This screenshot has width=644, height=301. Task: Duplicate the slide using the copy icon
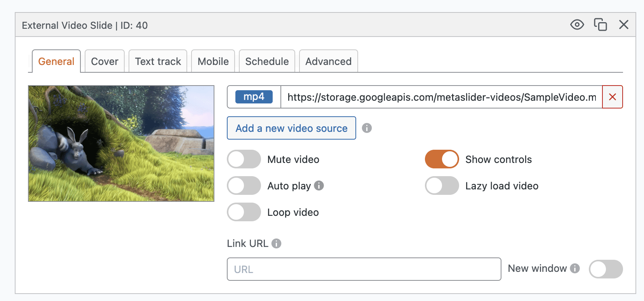coord(600,25)
